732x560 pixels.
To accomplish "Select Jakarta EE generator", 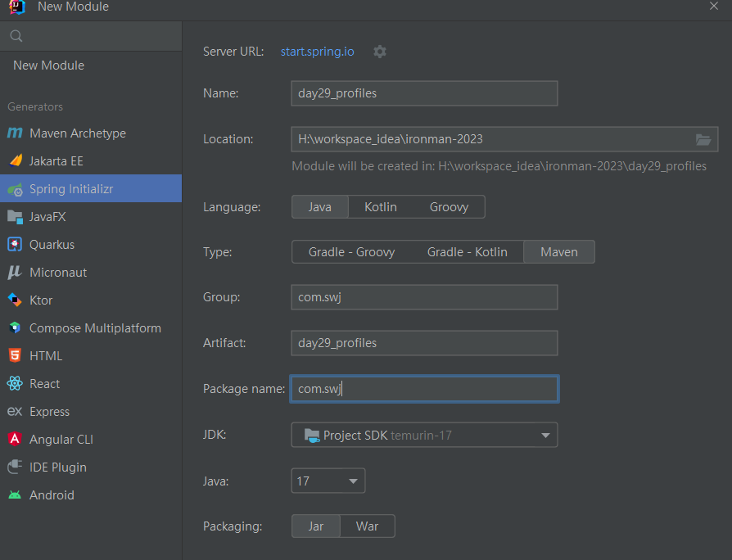I will pos(91,161).
